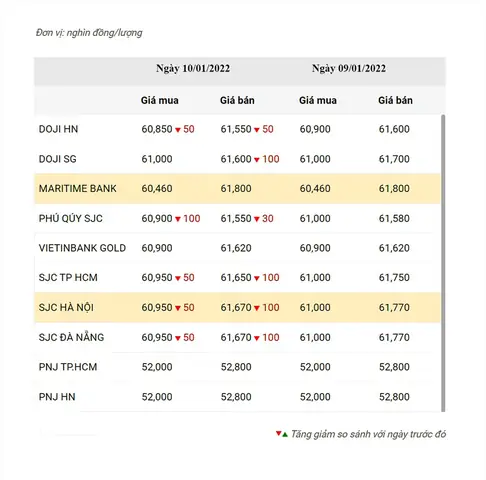
Task: Click the red decrease arrow in DOJI SG giá bán
Action: click(x=257, y=160)
